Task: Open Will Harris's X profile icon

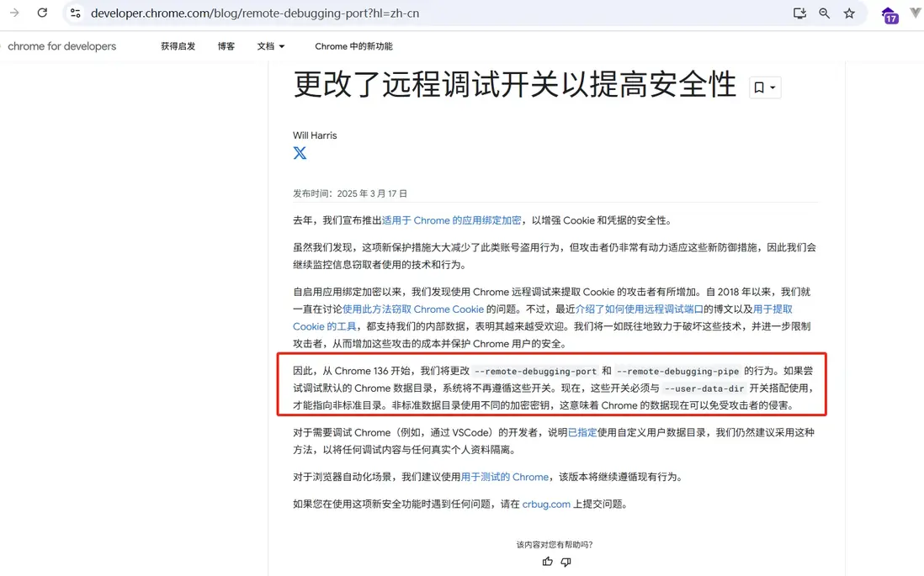Action: tap(300, 153)
